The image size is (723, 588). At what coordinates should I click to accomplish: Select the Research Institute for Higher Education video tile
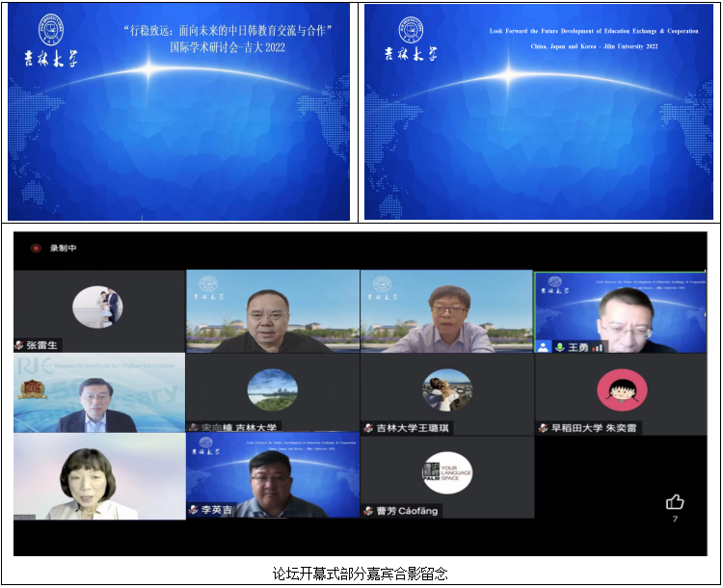(x=98, y=392)
